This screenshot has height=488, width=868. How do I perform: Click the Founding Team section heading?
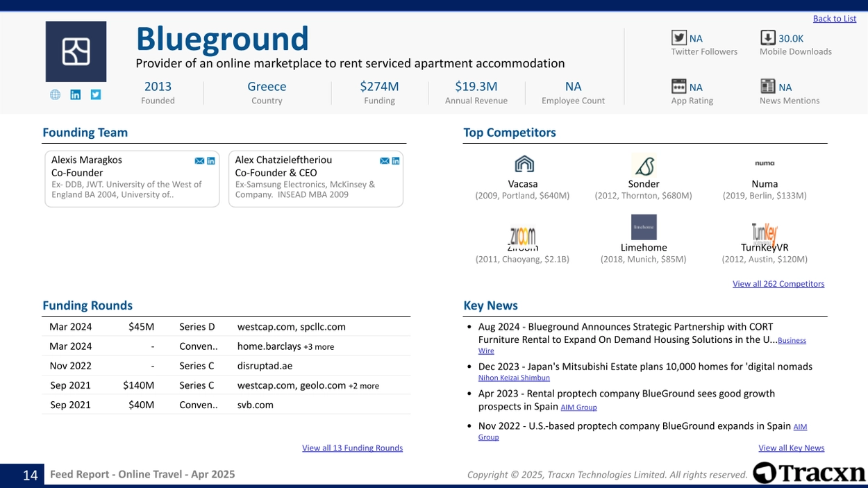pos(85,133)
